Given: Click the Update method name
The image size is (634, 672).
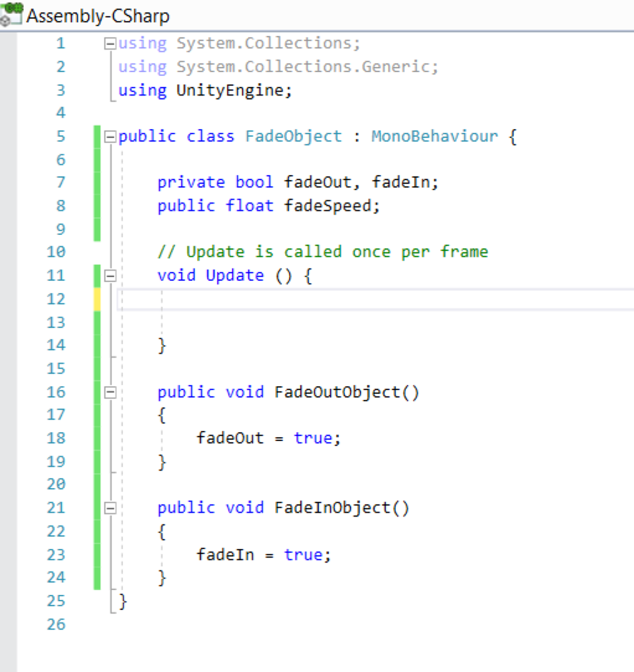Looking at the screenshot, I should coord(234,275).
